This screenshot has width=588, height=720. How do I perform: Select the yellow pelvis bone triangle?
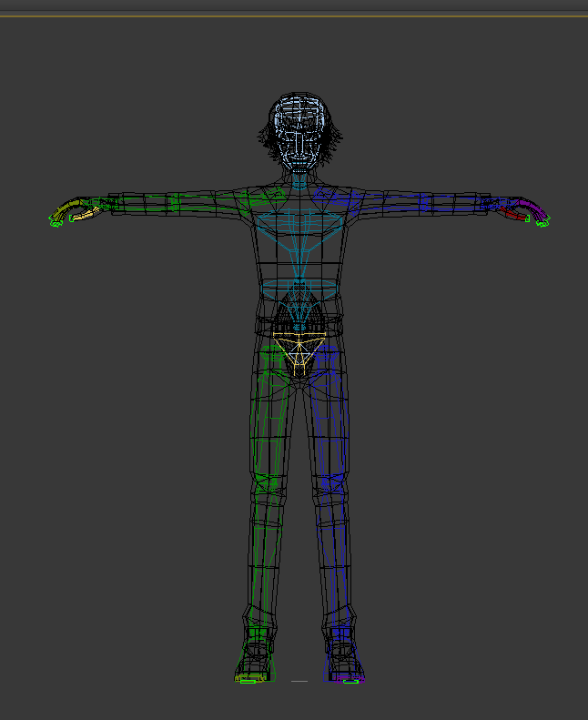click(299, 354)
